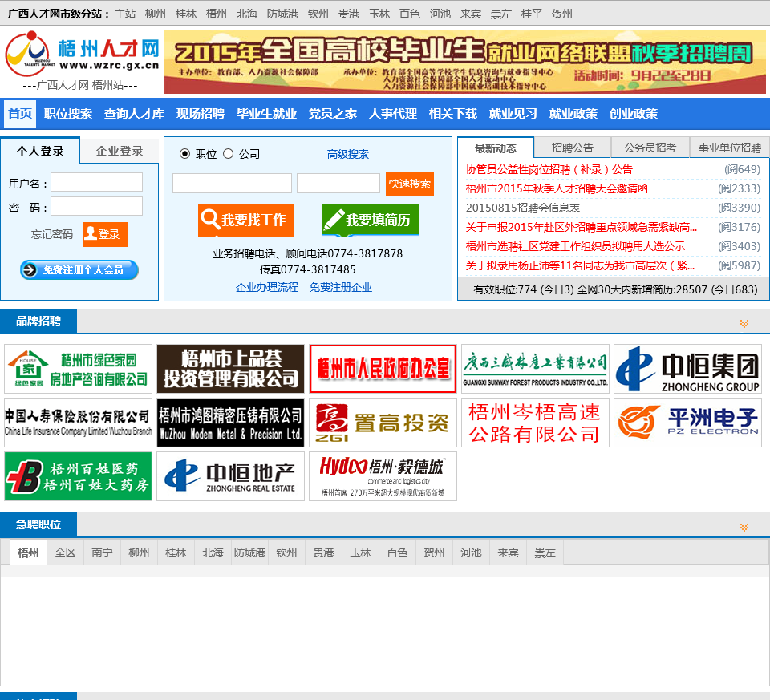The height and width of the screenshot is (700, 770).
Task: Open 就业政策 in the navigation bar
Action: [573, 114]
